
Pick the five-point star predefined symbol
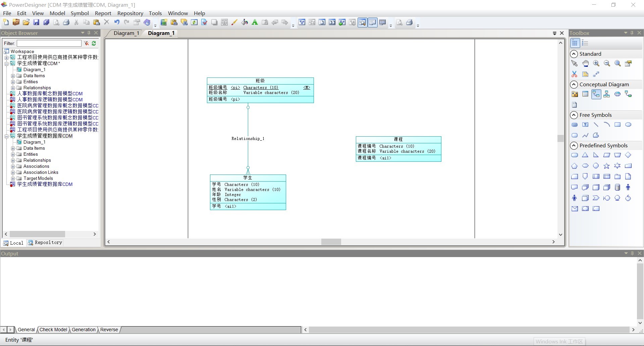coord(607,166)
